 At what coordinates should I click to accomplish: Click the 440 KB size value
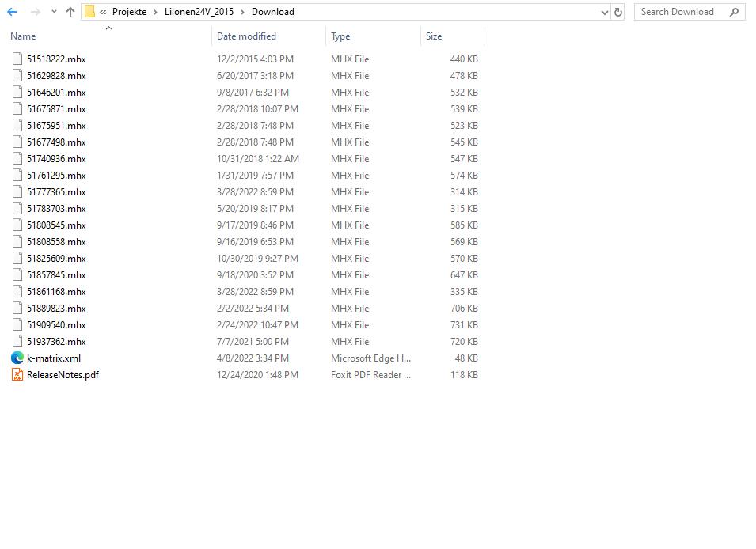click(465, 59)
